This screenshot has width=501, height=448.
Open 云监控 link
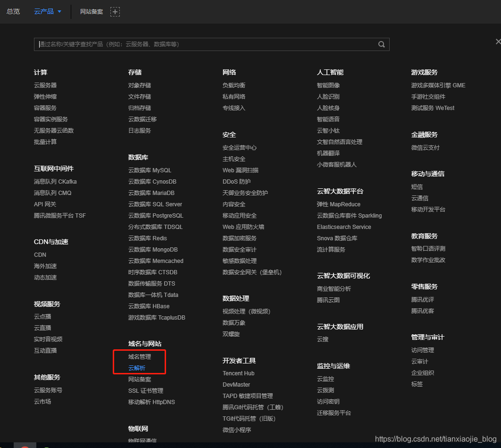point(325,379)
